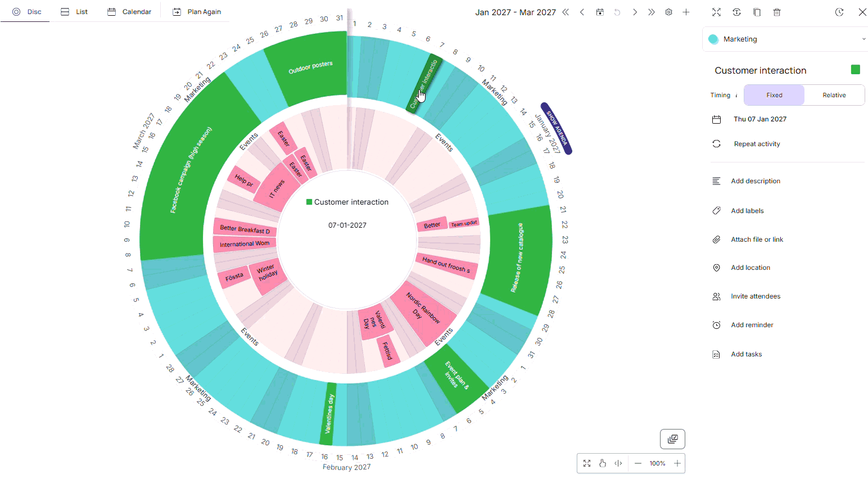This screenshot has height=479, width=868.
Task: Click the split arrows icon in zoom bar
Action: 618,463
